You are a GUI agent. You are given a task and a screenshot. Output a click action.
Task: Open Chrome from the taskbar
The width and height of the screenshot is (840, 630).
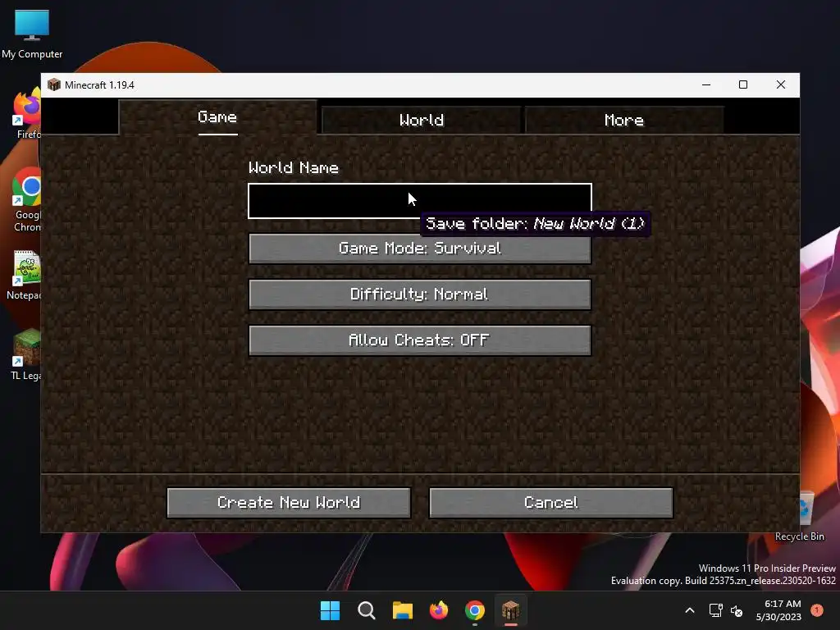click(x=475, y=610)
